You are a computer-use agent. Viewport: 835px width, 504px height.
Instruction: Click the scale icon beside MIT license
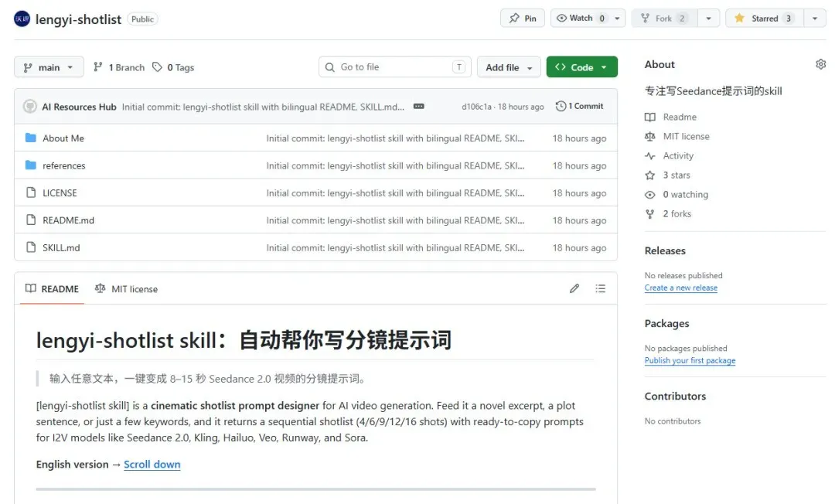650,137
